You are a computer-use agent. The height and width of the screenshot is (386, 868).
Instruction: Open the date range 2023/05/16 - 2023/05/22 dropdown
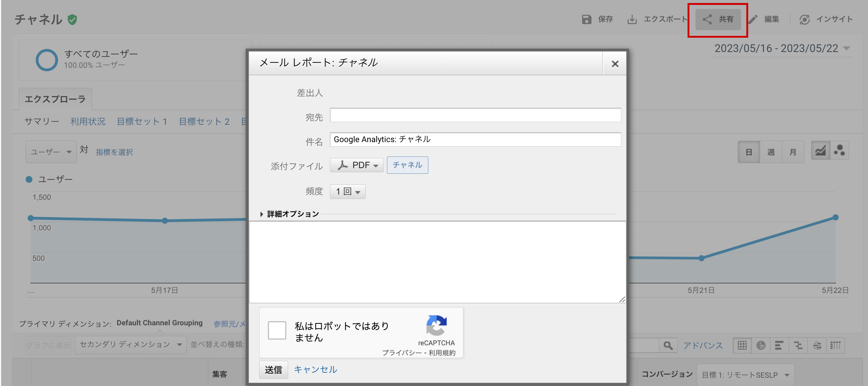click(x=782, y=49)
